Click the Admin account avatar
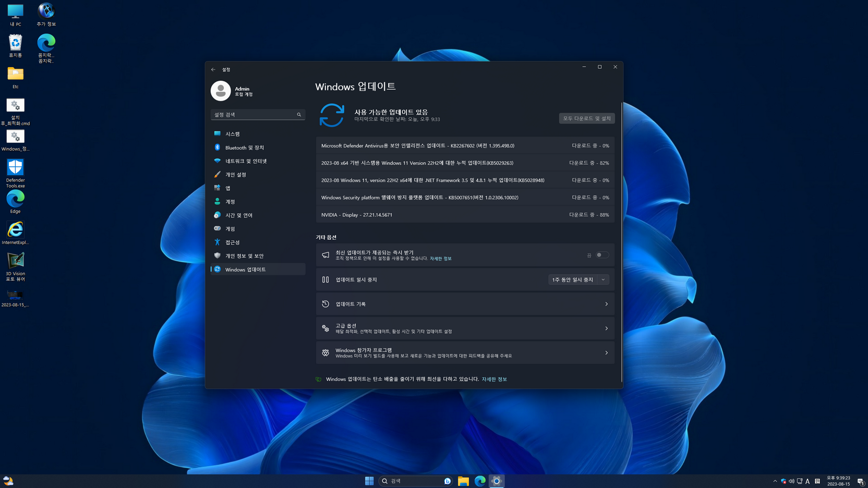Viewport: 868px width, 488px height. click(x=221, y=91)
